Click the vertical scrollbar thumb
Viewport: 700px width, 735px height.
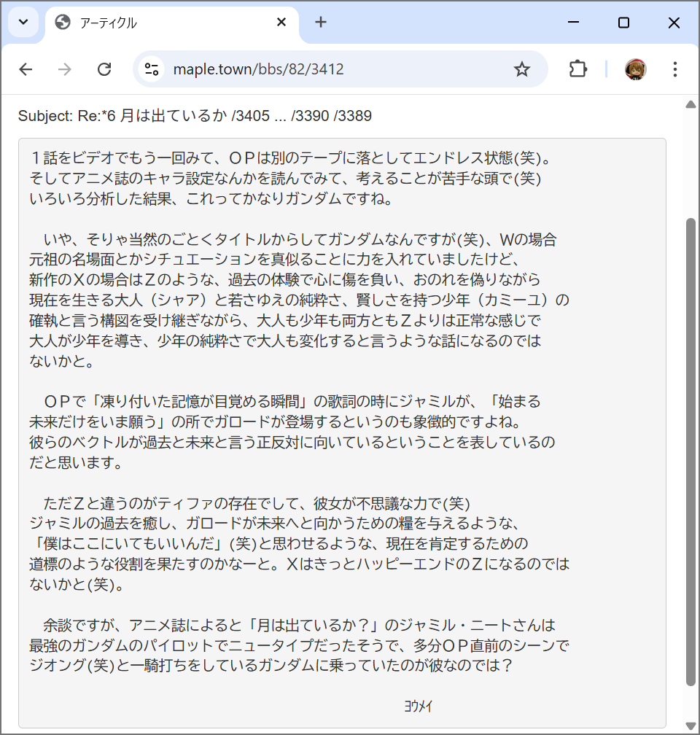691,451
